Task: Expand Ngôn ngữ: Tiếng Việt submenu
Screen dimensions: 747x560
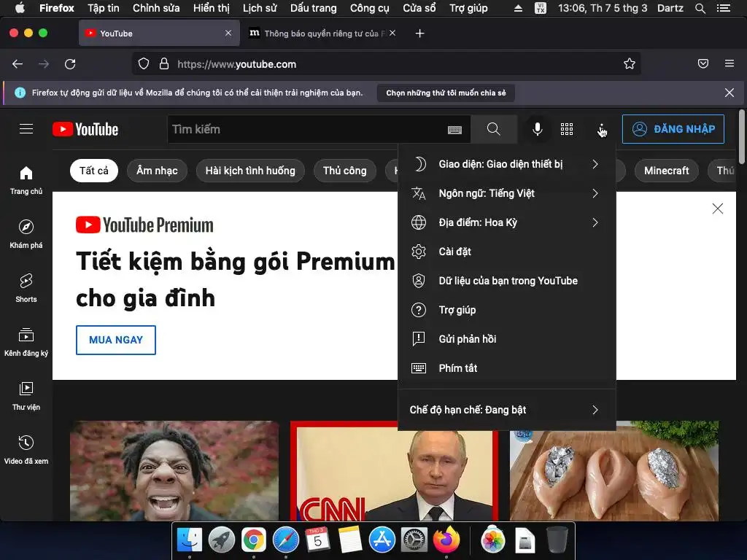Action: click(x=507, y=193)
